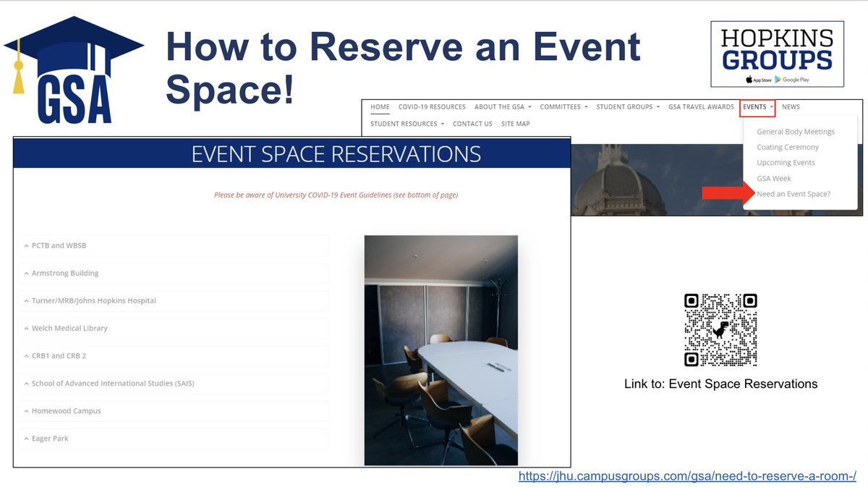The height and width of the screenshot is (490, 868).
Task: Select Upcoming Events menu entry
Action: click(x=786, y=163)
